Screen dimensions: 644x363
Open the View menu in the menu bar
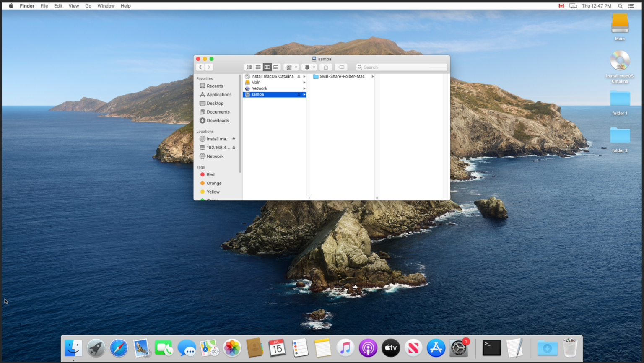pos(73,5)
